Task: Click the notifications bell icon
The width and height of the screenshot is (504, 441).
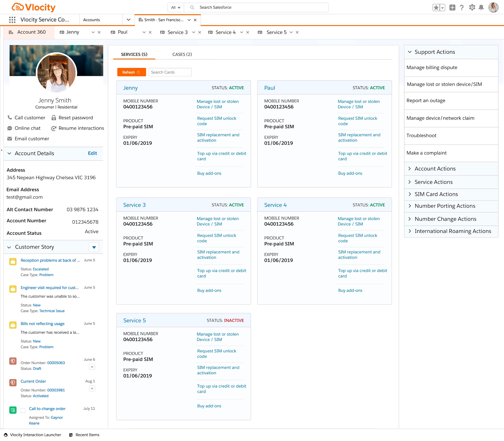Action: pyautogui.click(x=481, y=7)
